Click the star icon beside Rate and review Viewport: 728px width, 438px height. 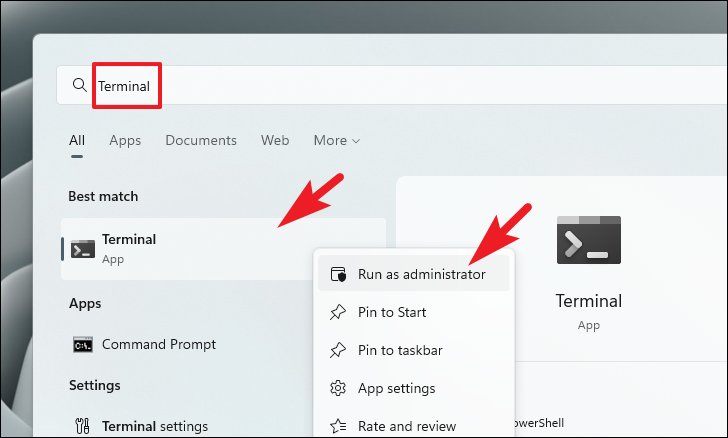[338, 426]
